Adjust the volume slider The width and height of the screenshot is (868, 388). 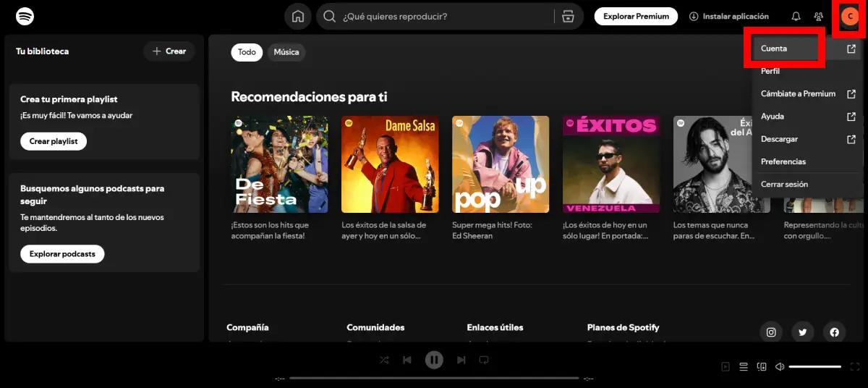814,367
